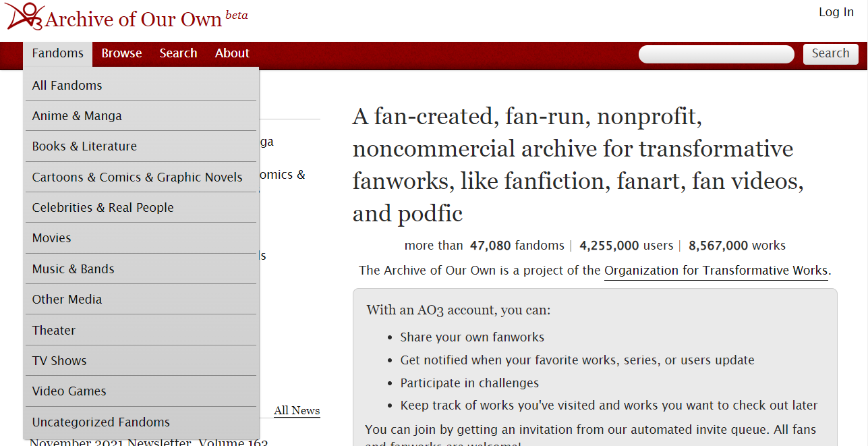The height and width of the screenshot is (446, 868).
Task: Open the All News link
Action: pos(297,410)
